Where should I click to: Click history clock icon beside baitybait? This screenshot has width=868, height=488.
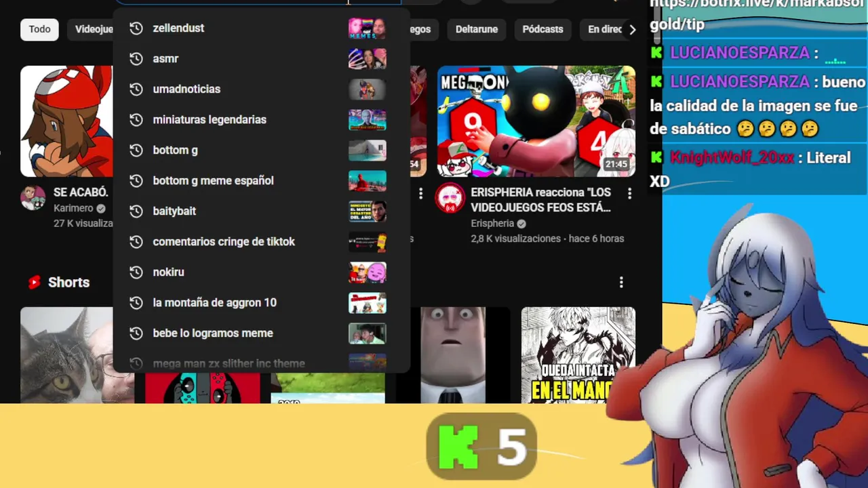(x=136, y=211)
